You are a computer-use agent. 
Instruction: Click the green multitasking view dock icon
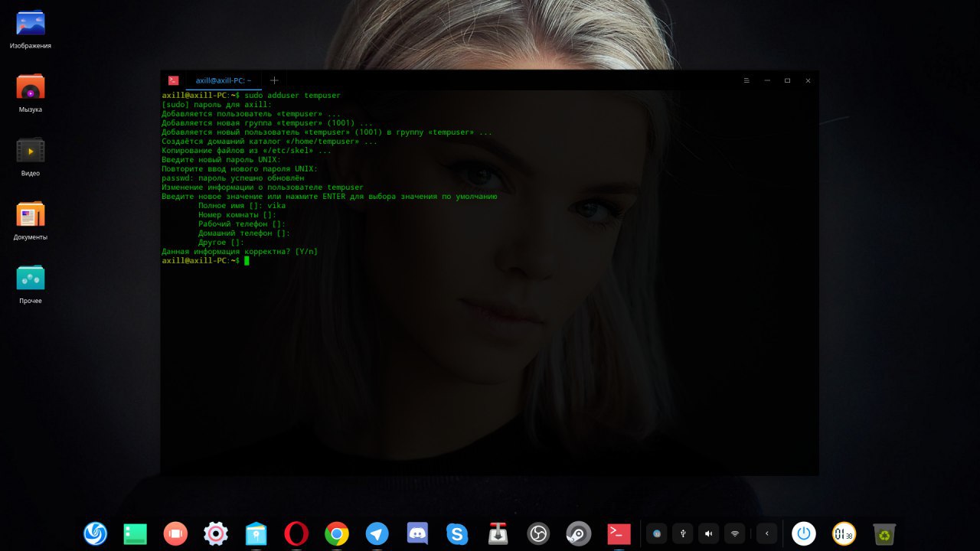pos(136,533)
